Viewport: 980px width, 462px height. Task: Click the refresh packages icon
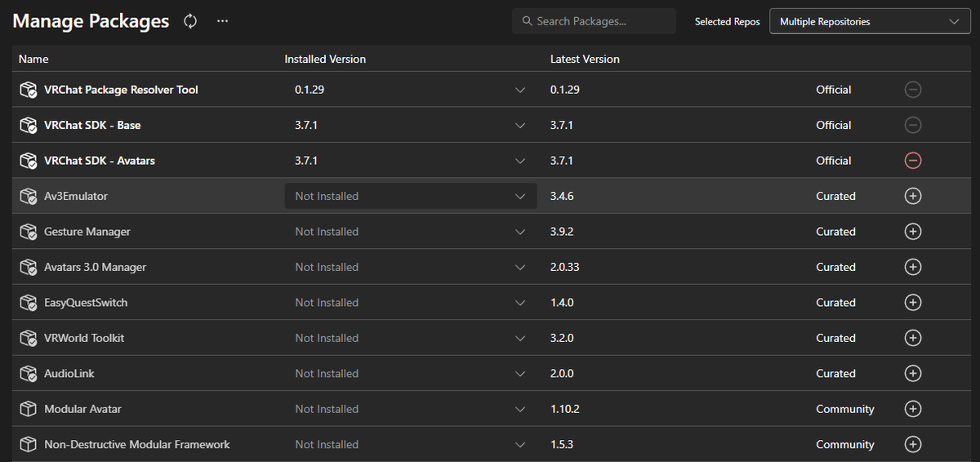pos(190,22)
